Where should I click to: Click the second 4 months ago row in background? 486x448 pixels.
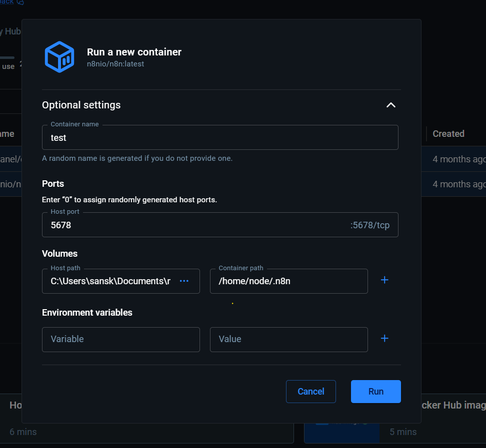[x=459, y=184]
